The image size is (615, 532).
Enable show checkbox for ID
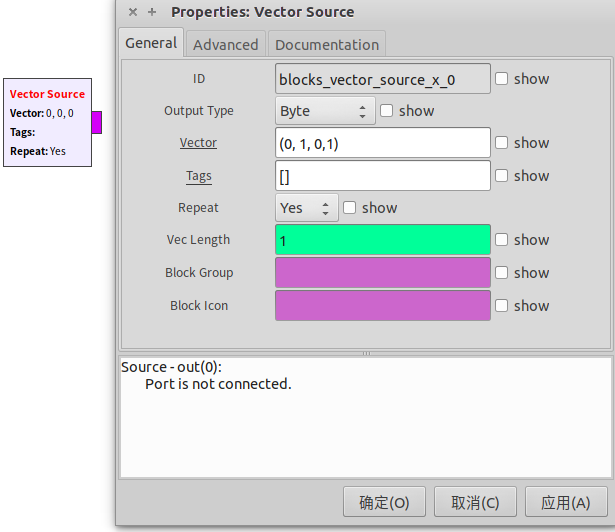click(x=502, y=79)
